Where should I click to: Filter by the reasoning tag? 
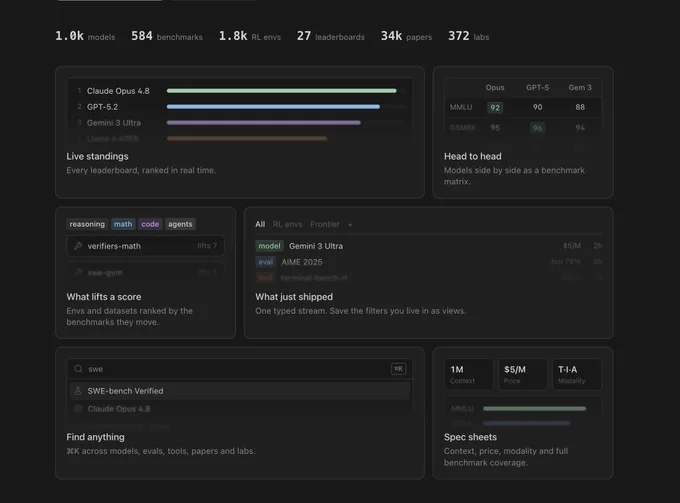[x=87, y=224]
